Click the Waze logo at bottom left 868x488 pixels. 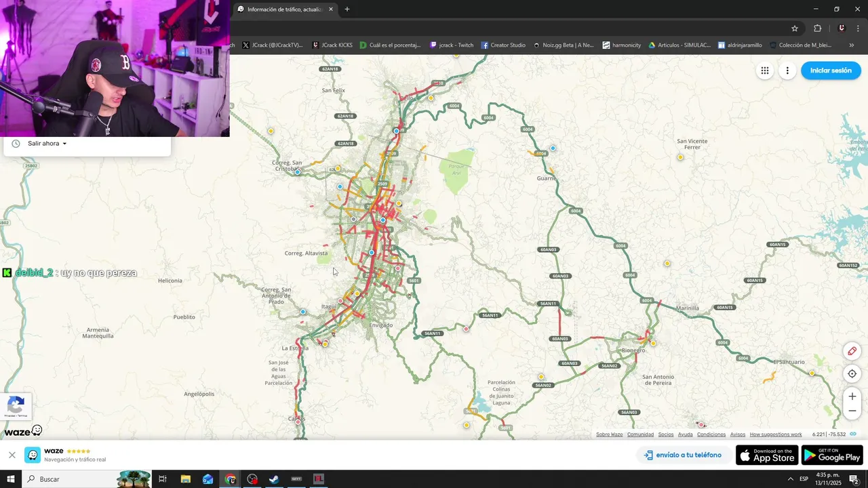23,431
